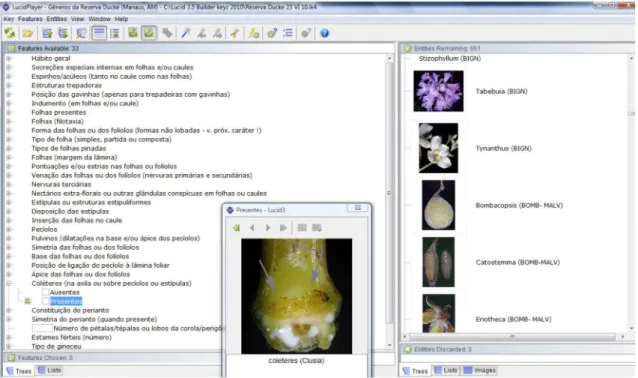This screenshot has height=378, width=638.
Task: Go to previous image in Presentes popup
Action: click(x=252, y=228)
